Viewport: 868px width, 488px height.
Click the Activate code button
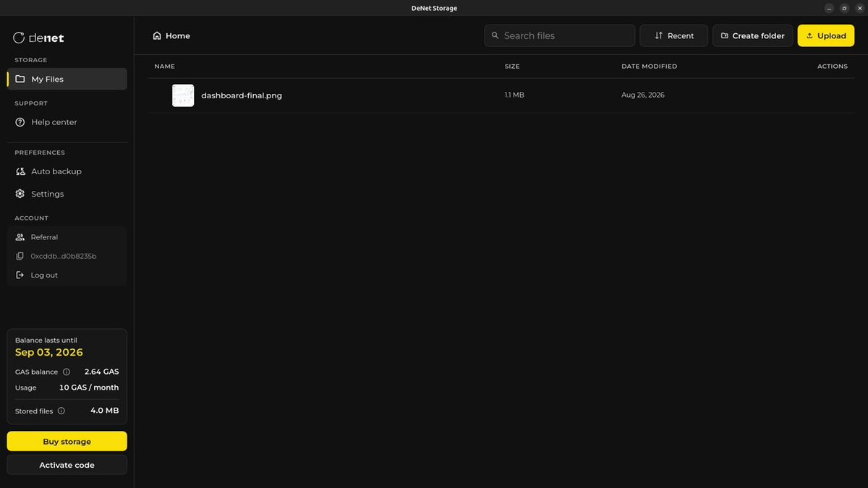click(x=67, y=465)
